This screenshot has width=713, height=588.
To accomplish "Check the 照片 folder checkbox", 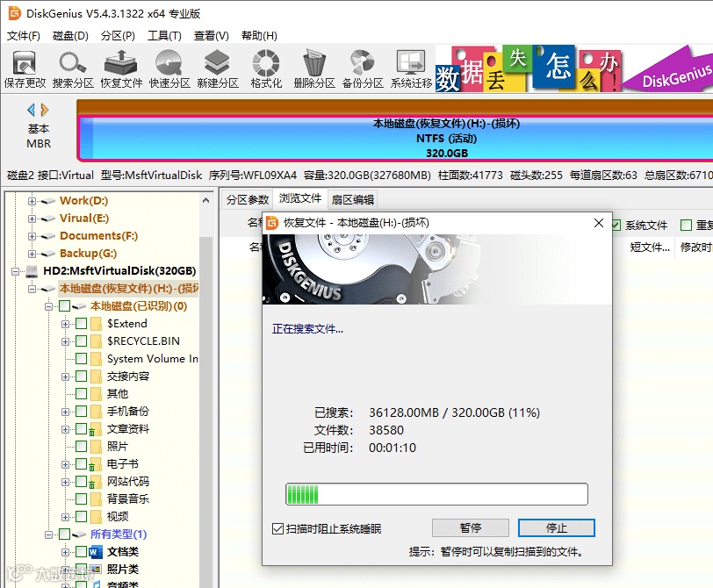I will (82, 447).
